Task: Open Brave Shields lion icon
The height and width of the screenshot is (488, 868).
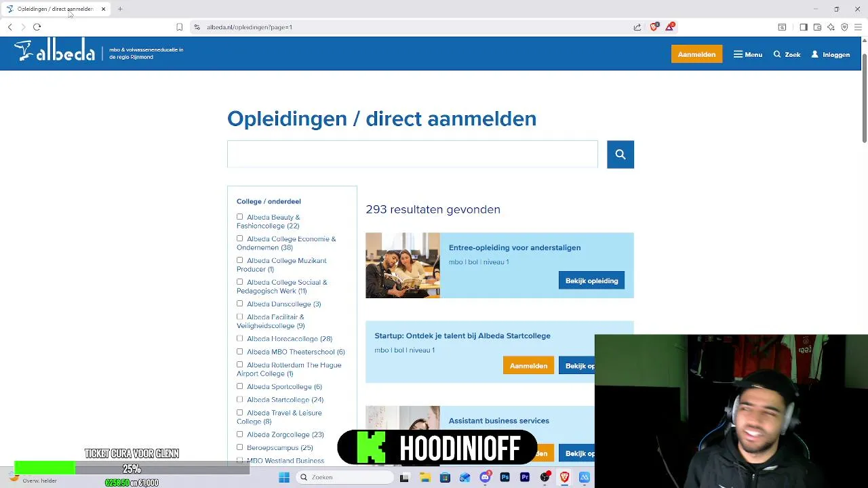Action: (654, 27)
